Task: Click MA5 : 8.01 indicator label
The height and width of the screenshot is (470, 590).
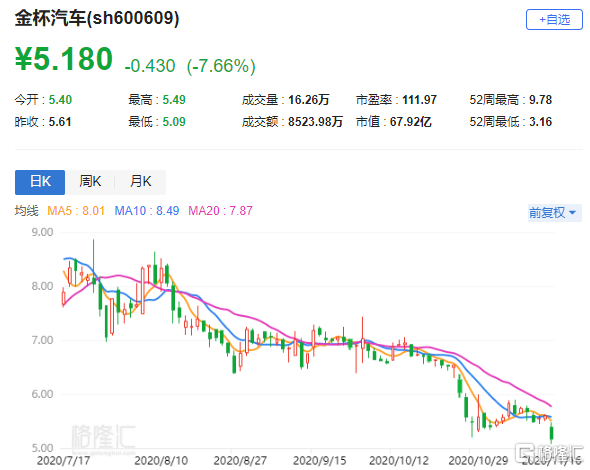Action: click(x=76, y=211)
